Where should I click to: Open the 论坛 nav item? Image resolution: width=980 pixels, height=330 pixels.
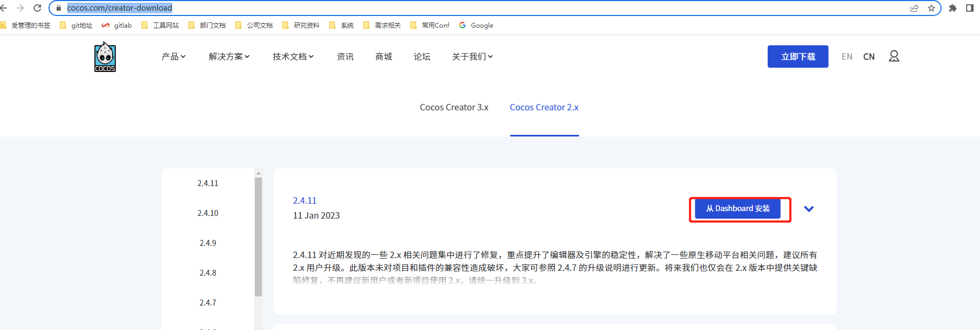point(422,57)
